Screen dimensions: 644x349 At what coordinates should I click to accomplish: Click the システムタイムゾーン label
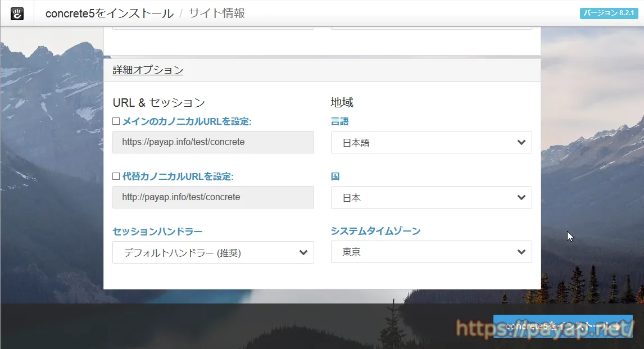coord(375,231)
